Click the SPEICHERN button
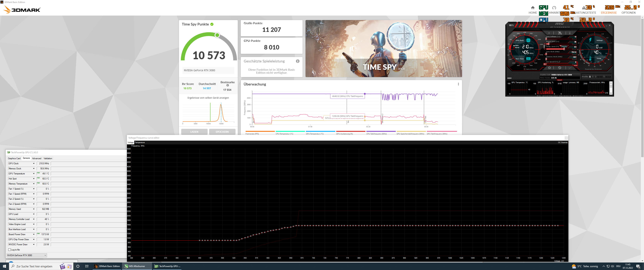This screenshot has width=644, height=270. click(222, 132)
